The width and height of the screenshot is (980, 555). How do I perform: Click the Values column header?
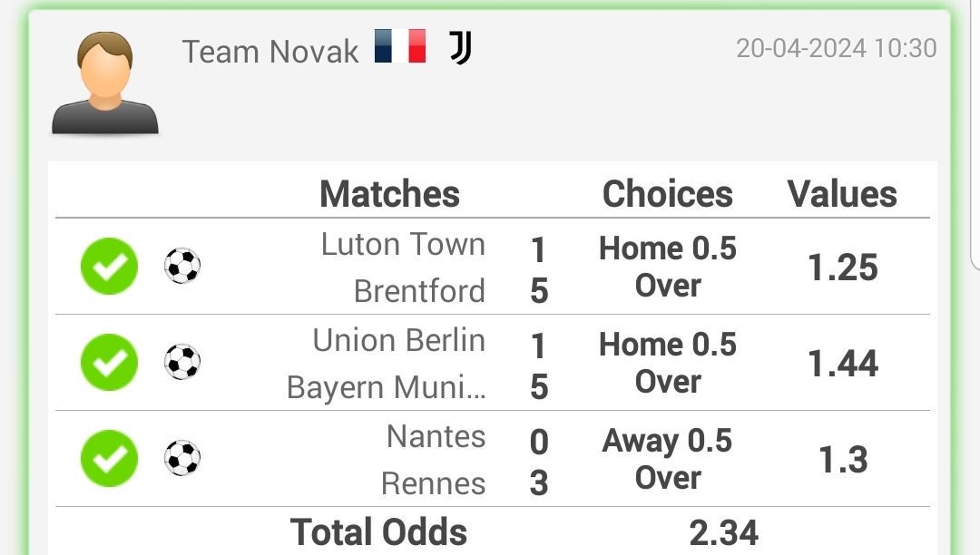[842, 193]
